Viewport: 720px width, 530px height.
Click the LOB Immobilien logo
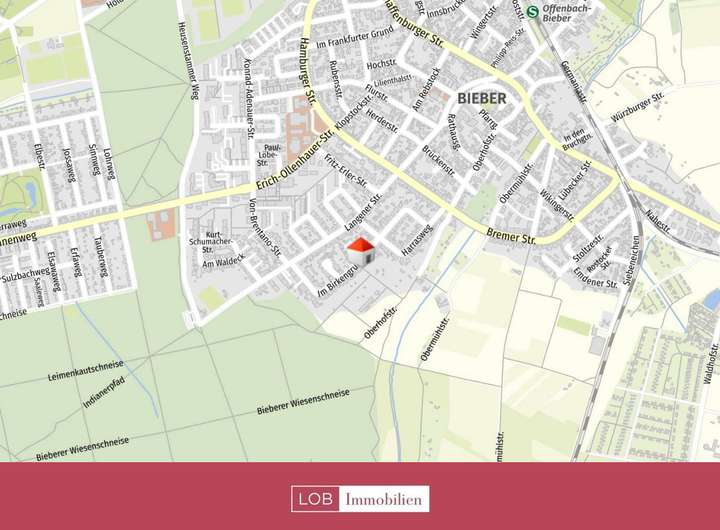[x=360, y=499]
